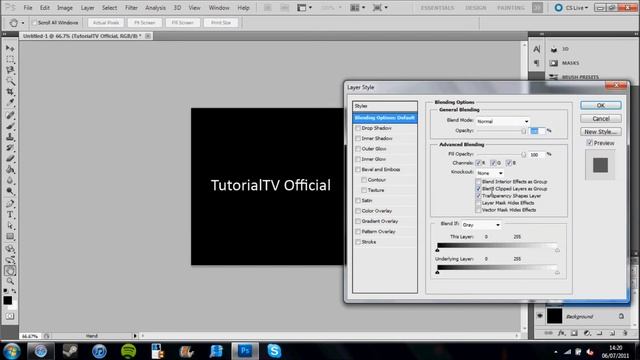Open the Layer menu

87,8
